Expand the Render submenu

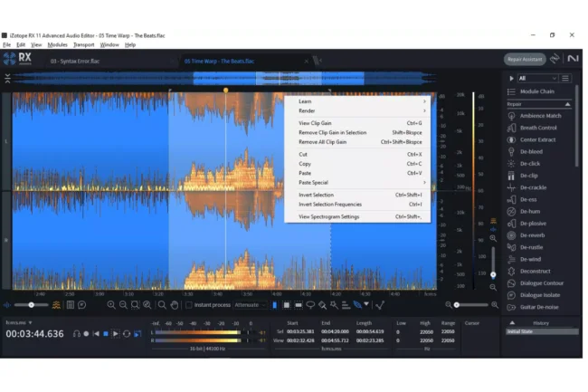[357, 111]
